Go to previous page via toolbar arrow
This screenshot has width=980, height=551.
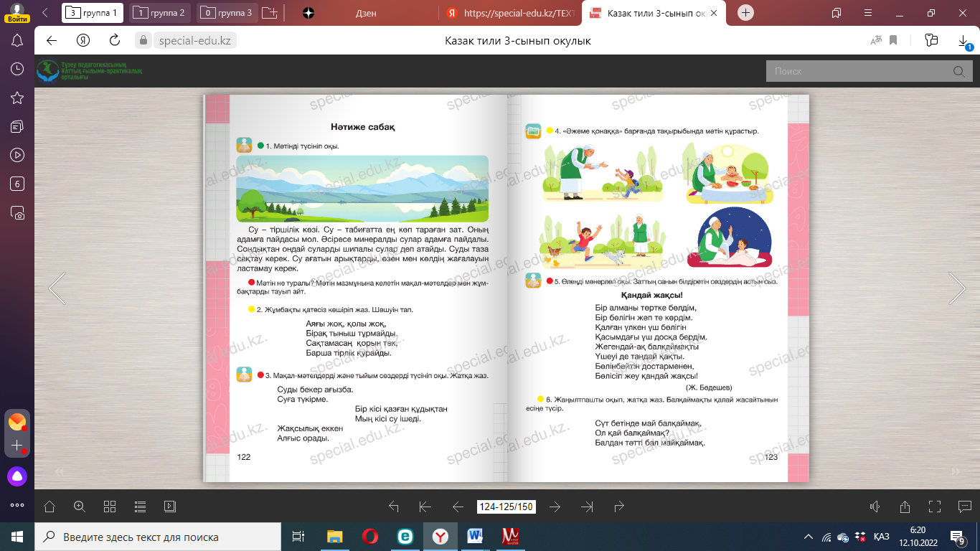coord(458,507)
